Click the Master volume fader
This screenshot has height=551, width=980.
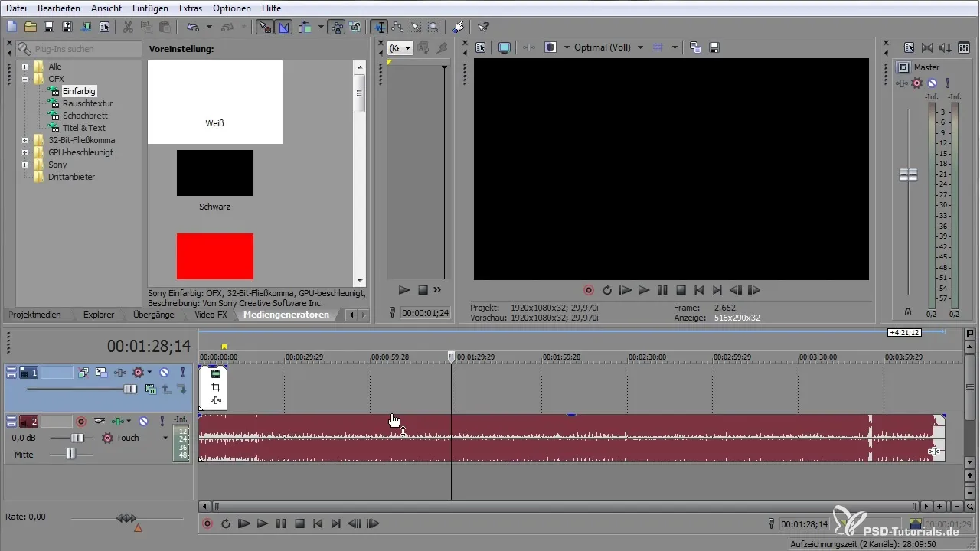(x=908, y=174)
